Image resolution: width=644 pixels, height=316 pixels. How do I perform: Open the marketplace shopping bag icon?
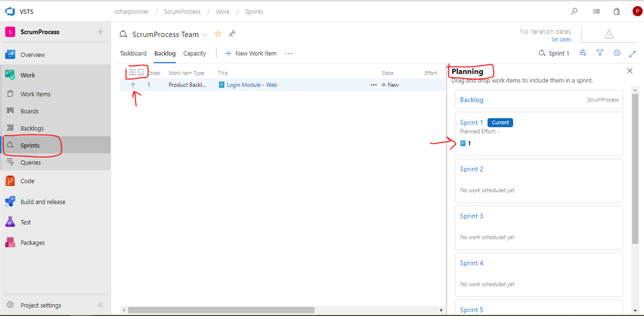click(x=616, y=11)
